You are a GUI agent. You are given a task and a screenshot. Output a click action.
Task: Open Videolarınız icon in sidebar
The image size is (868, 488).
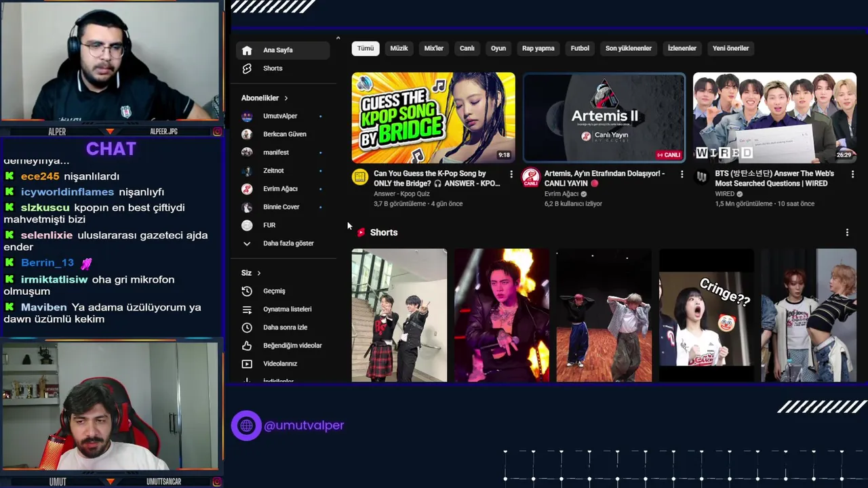click(x=247, y=364)
